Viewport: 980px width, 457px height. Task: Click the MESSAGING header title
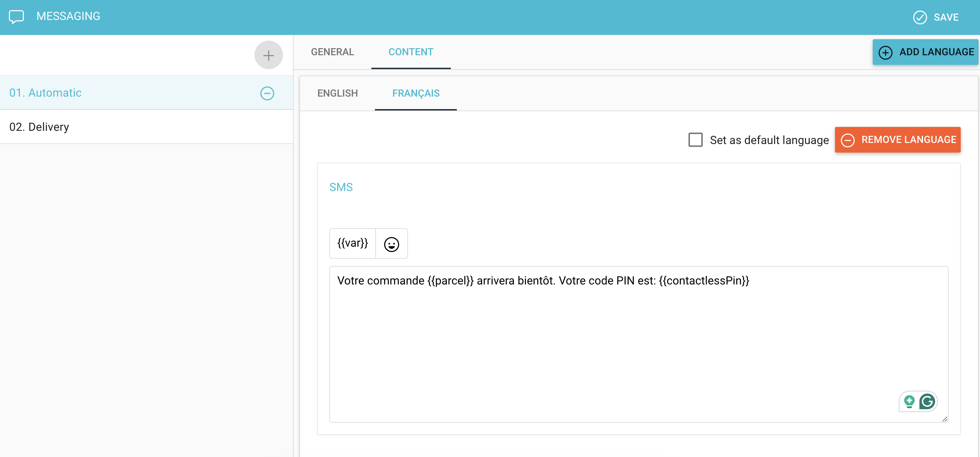click(x=68, y=16)
